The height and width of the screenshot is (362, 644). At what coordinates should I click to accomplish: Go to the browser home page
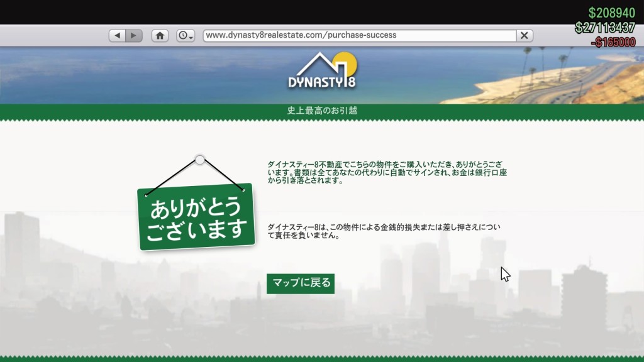coord(160,36)
